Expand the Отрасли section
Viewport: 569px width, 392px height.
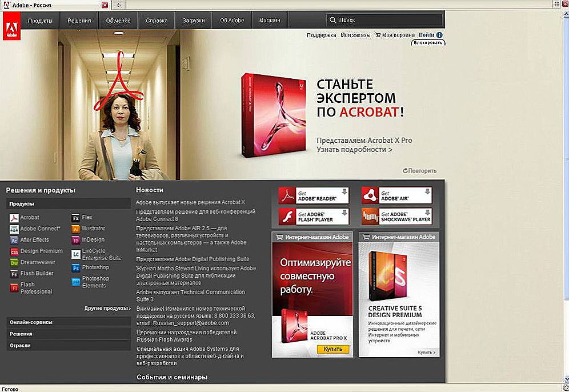pyautogui.click(x=68, y=346)
